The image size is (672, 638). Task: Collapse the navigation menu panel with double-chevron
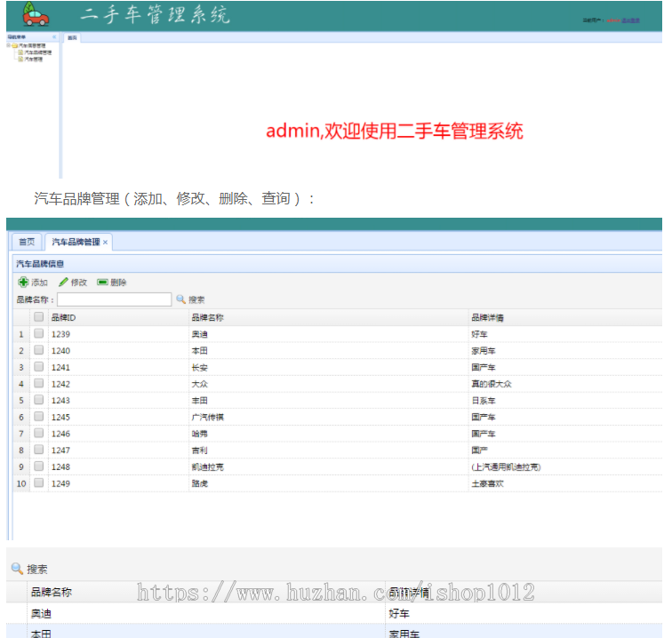[x=54, y=37]
